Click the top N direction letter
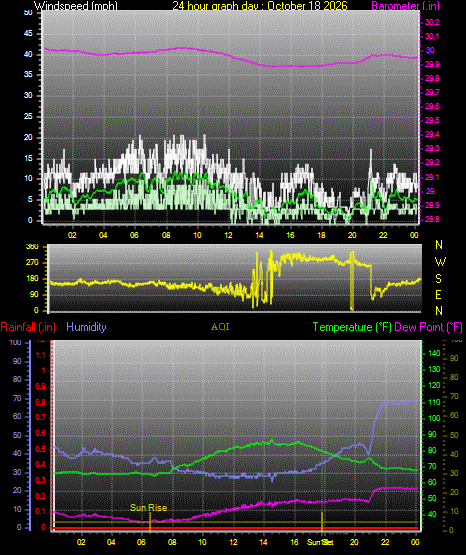 pos(439,245)
